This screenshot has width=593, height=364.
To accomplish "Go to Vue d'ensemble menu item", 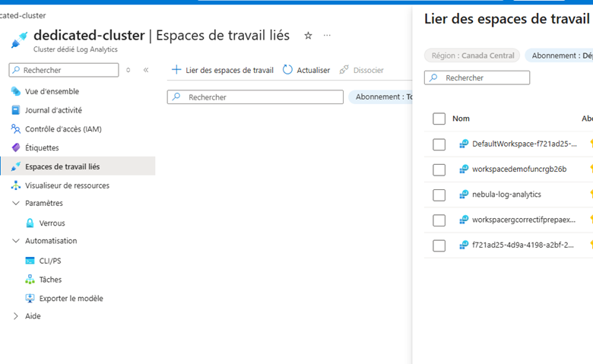I will click(52, 91).
